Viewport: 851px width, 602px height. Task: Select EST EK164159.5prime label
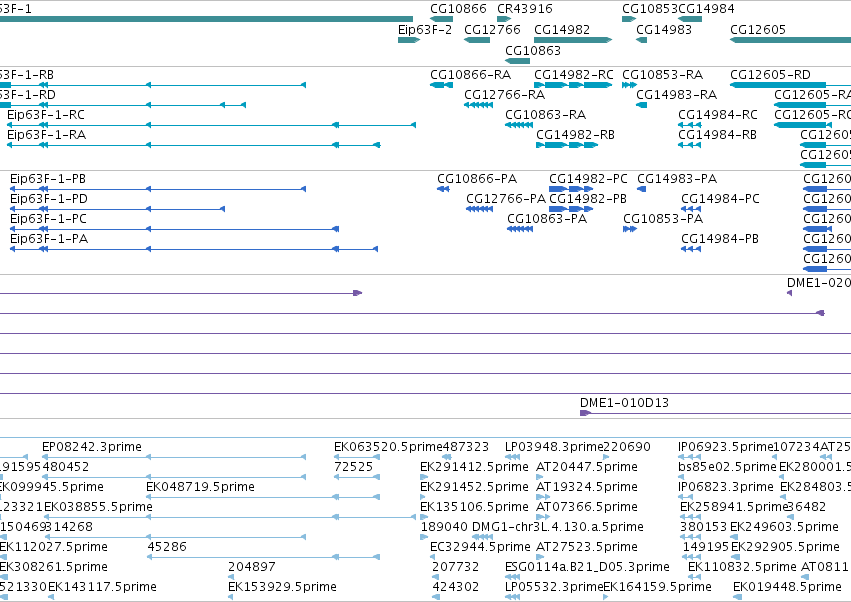[657, 587]
